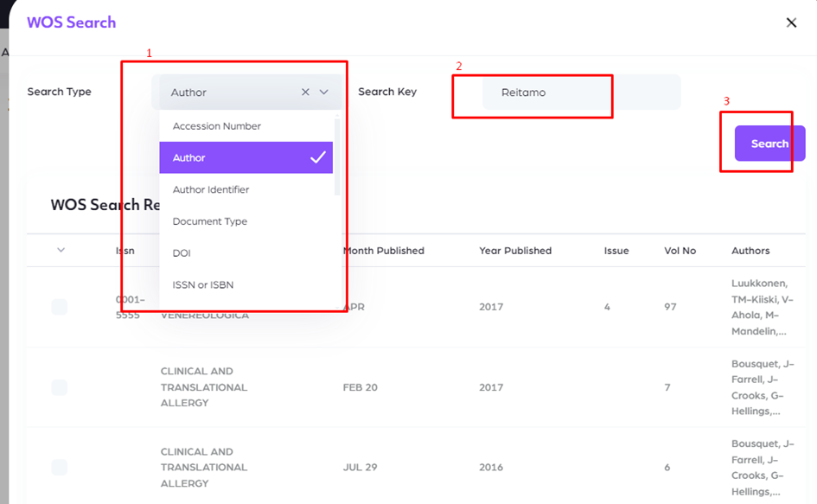Viewport: 817px width, 504px height.
Task: Collapse the Search Type dropdown chevron
Action: pyautogui.click(x=324, y=92)
